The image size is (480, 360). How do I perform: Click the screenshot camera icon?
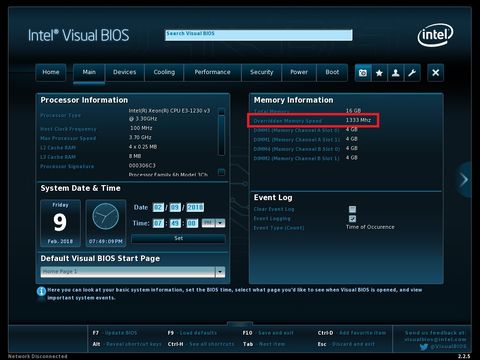(x=363, y=73)
